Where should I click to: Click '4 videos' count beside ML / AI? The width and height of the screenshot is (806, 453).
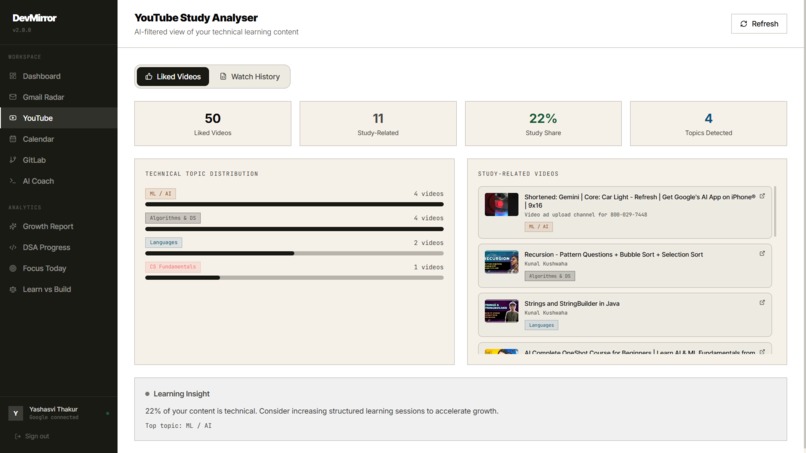click(428, 194)
